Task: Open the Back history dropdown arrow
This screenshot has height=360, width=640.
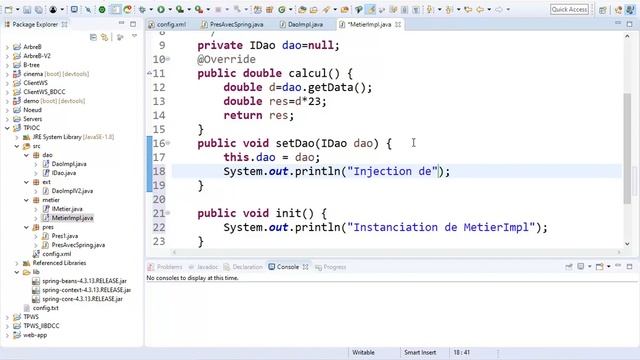Action: [489, 9]
